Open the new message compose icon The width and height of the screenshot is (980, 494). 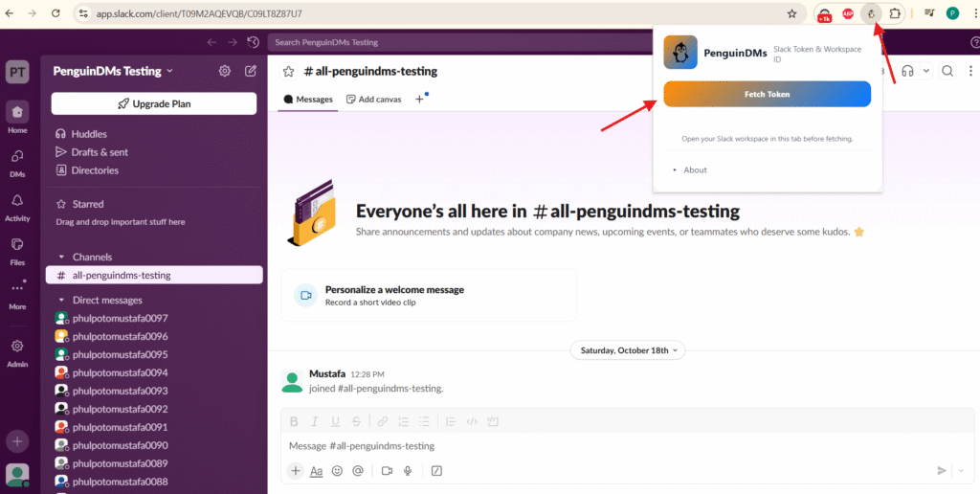tap(251, 71)
